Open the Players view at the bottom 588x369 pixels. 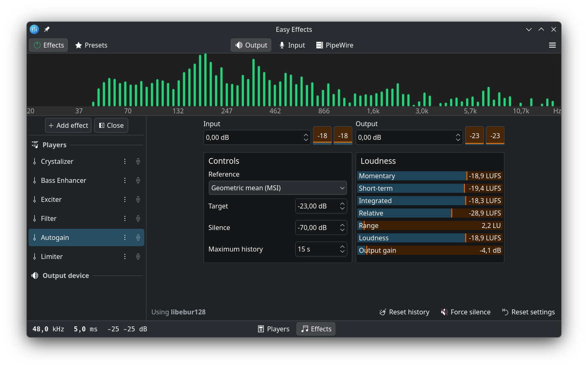(x=273, y=329)
